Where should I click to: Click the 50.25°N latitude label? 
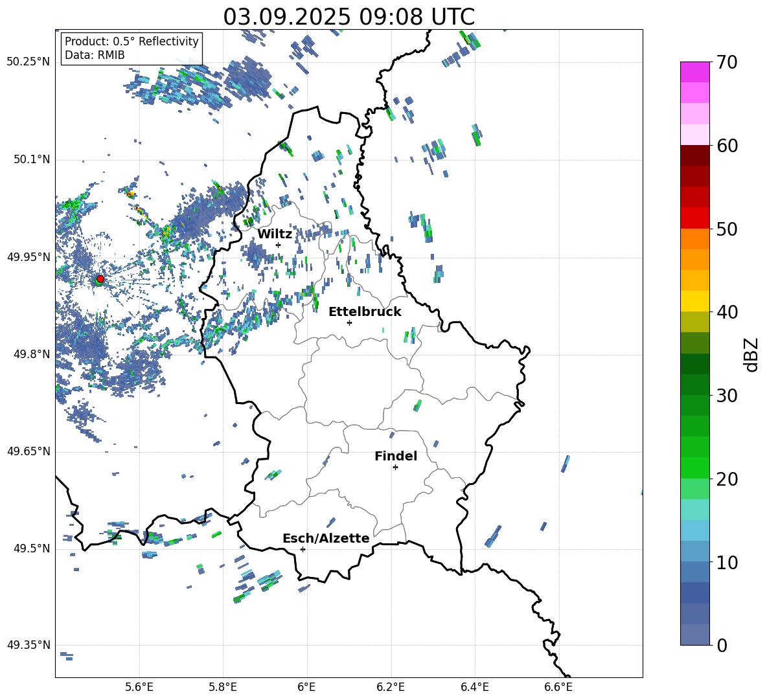pos(29,62)
